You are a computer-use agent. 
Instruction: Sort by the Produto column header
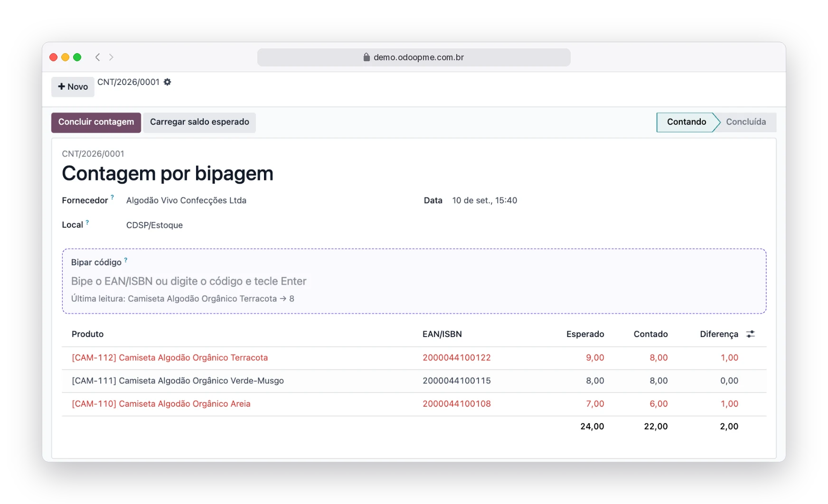point(87,334)
